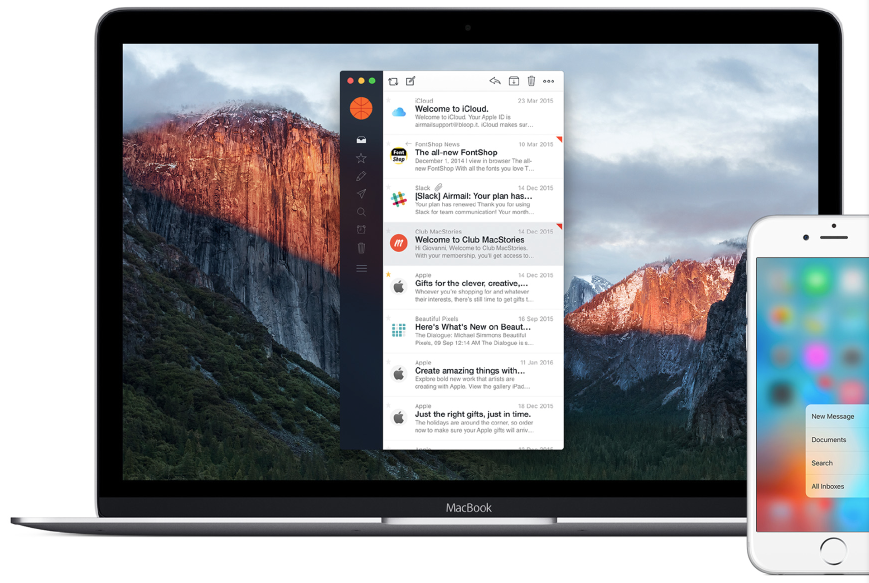This screenshot has width=869, height=583.
Task: Open the Inbox from the sidebar tray icon
Action: 361,140
